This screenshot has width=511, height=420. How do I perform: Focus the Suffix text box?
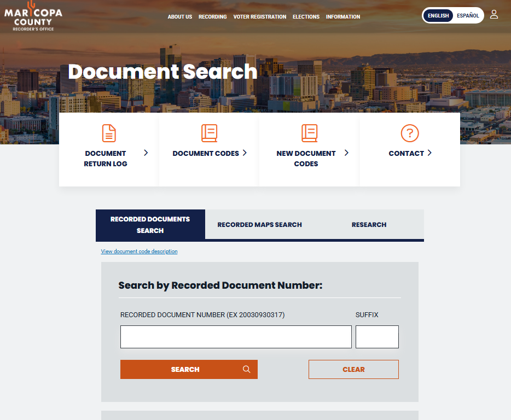tap(377, 337)
